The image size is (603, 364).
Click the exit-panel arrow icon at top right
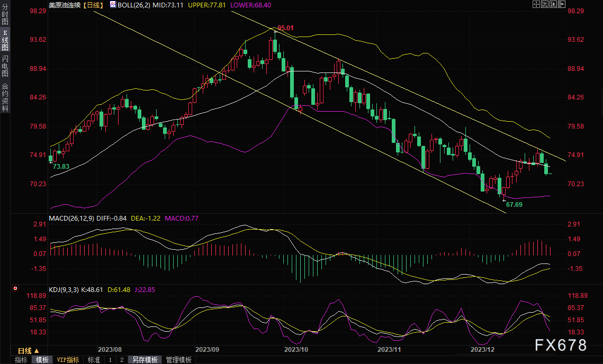pyautogui.click(x=562, y=4)
